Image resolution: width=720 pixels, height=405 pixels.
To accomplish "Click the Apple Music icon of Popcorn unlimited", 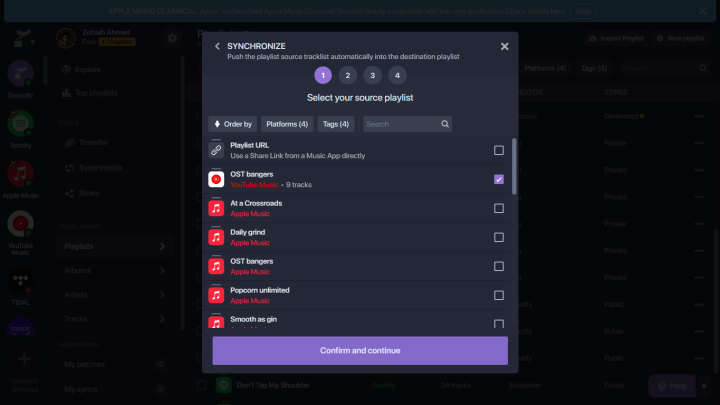I will (x=216, y=295).
